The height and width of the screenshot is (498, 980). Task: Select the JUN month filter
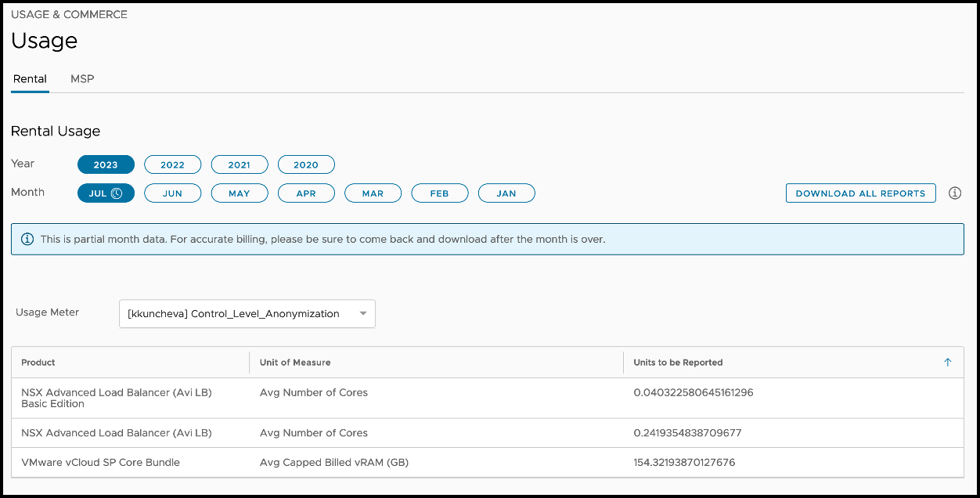click(x=172, y=193)
